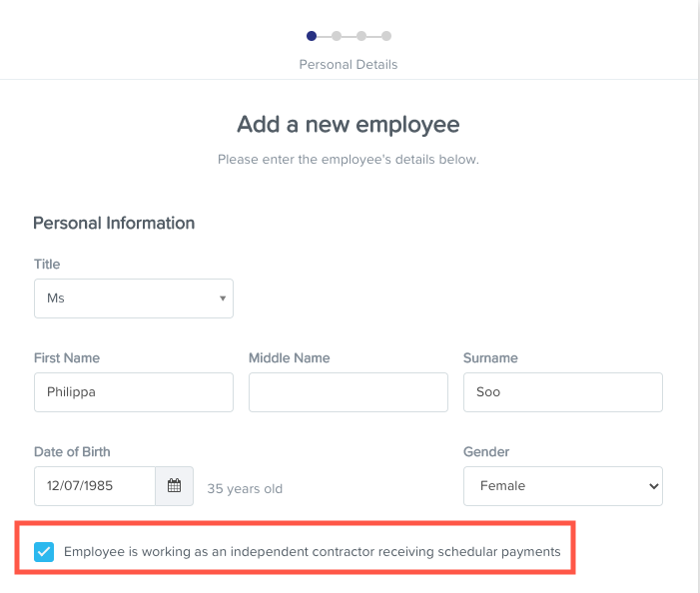Click the Middle Name field label
This screenshot has width=700, height=593.
289,357
